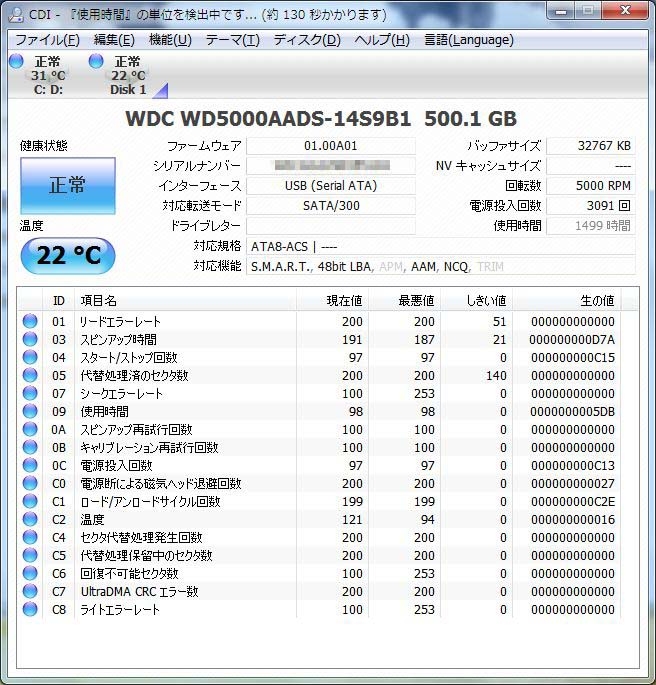This screenshot has width=656, height=685.
Task: Click the blurred serial number field
Action: pos(331,166)
